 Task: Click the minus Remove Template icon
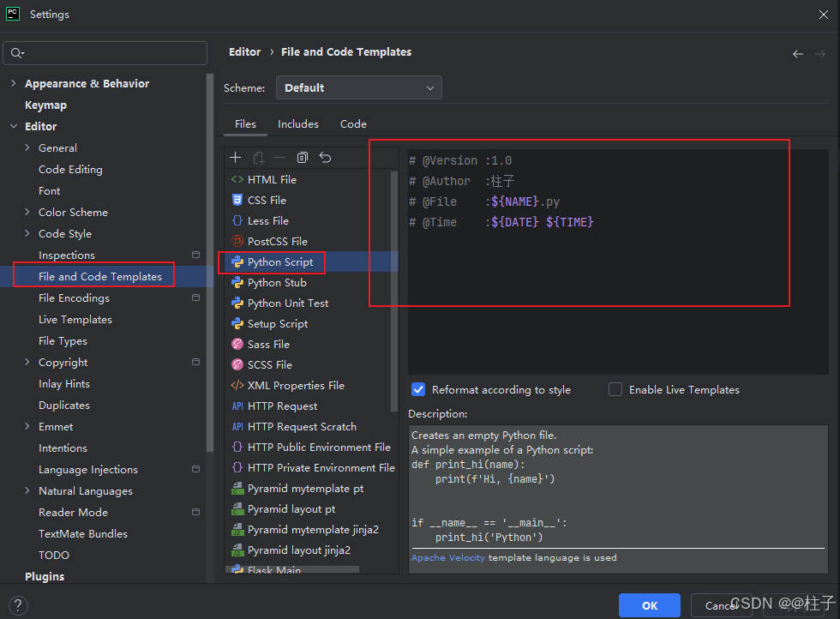point(279,158)
